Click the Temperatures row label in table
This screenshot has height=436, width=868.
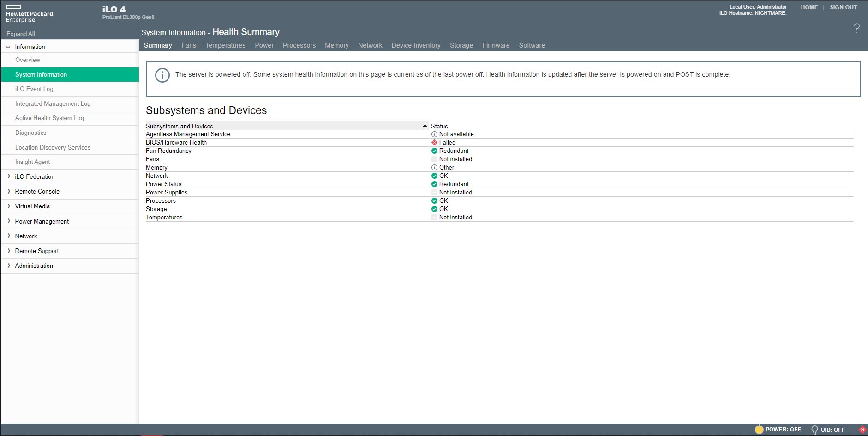tap(164, 218)
